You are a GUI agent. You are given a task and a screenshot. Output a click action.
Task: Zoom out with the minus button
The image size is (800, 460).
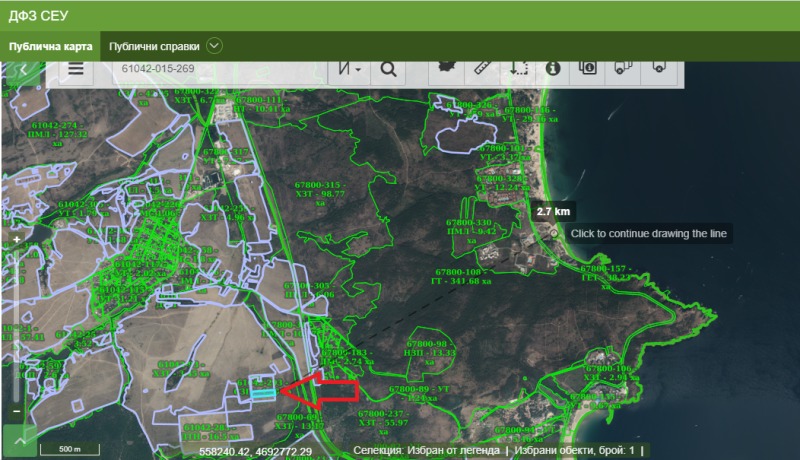tap(17, 410)
